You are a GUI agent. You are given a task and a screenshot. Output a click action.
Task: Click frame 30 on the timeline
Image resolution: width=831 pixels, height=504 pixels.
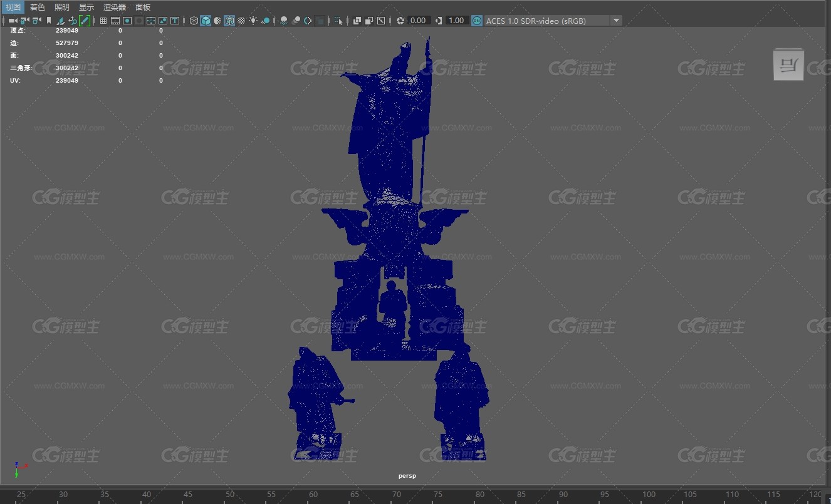(63, 495)
